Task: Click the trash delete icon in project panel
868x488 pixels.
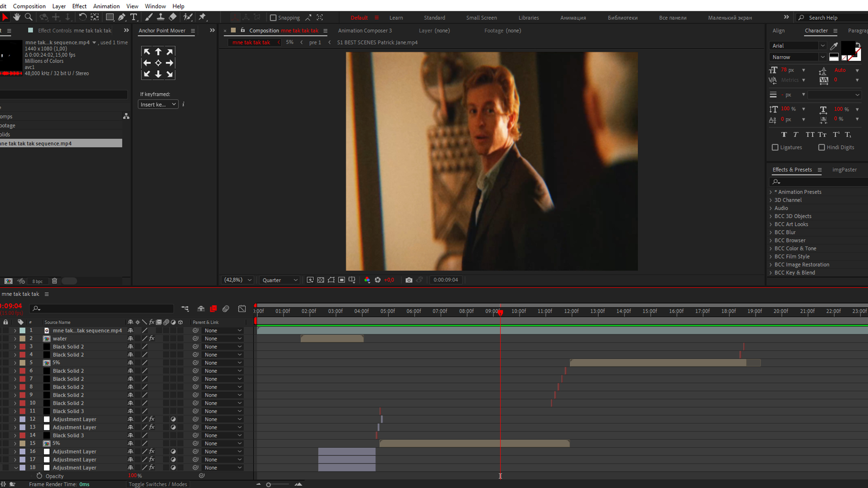Action: tap(54, 281)
